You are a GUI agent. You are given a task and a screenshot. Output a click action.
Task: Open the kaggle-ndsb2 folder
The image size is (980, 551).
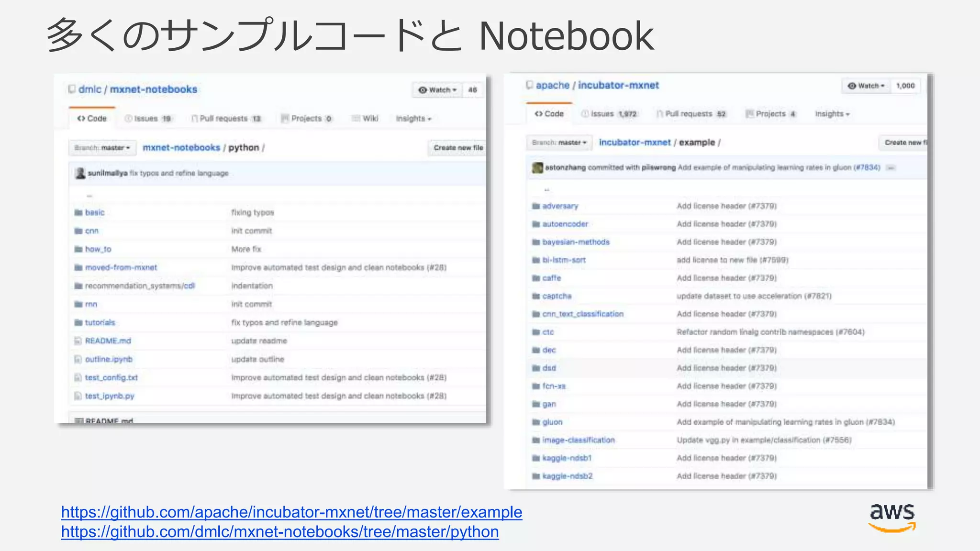click(x=568, y=476)
